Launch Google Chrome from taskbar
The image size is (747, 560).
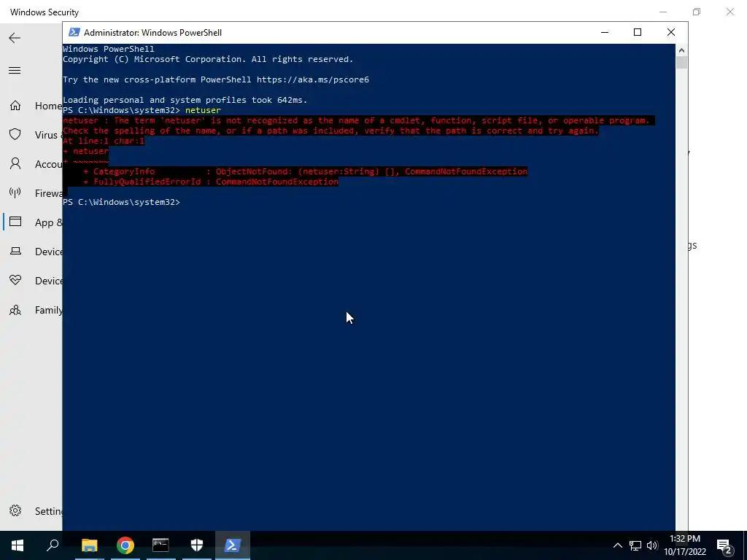point(125,545)
